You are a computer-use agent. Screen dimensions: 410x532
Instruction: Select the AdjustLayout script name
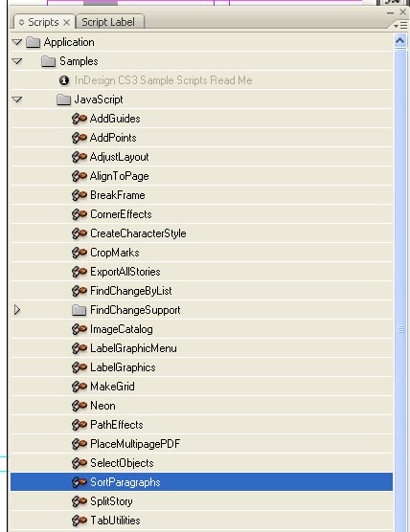pos(119,157)
